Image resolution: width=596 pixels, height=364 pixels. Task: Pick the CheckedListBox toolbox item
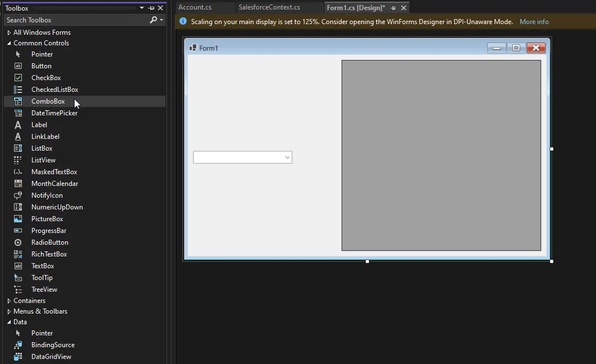click(x=54, y=90)
